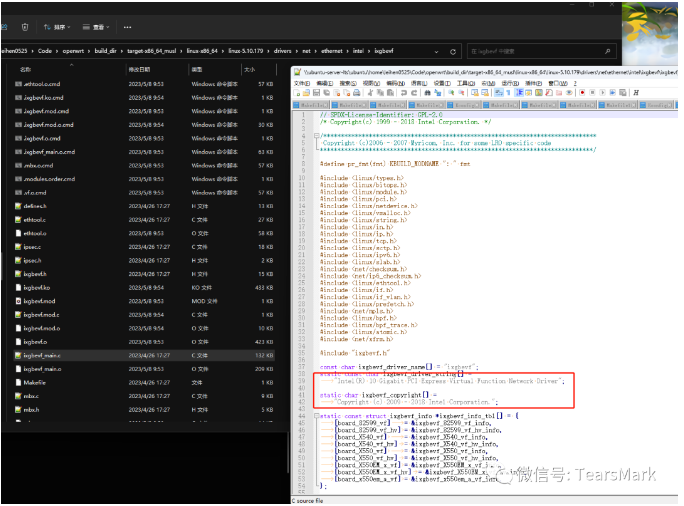
Task: Click the Close document icon in the toolbar
Action: pos(336,92)
